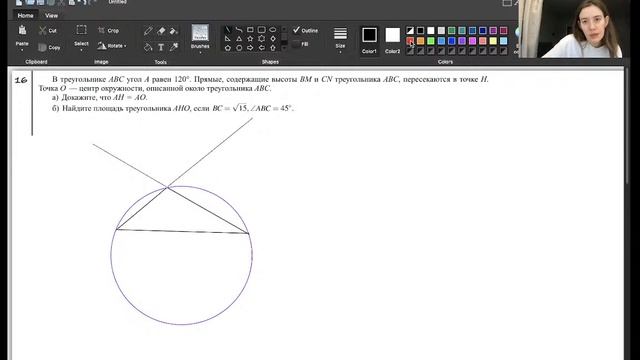640x360 pixels.
Task: Toggle the Outline checkbox
Action: point(296,30)
